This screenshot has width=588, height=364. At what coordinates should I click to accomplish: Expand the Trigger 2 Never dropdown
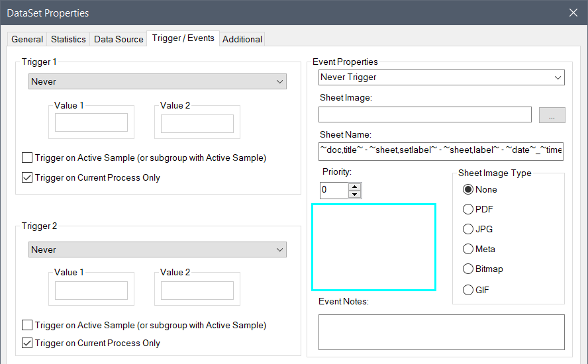pyautogui.click(x=158, y=250)
